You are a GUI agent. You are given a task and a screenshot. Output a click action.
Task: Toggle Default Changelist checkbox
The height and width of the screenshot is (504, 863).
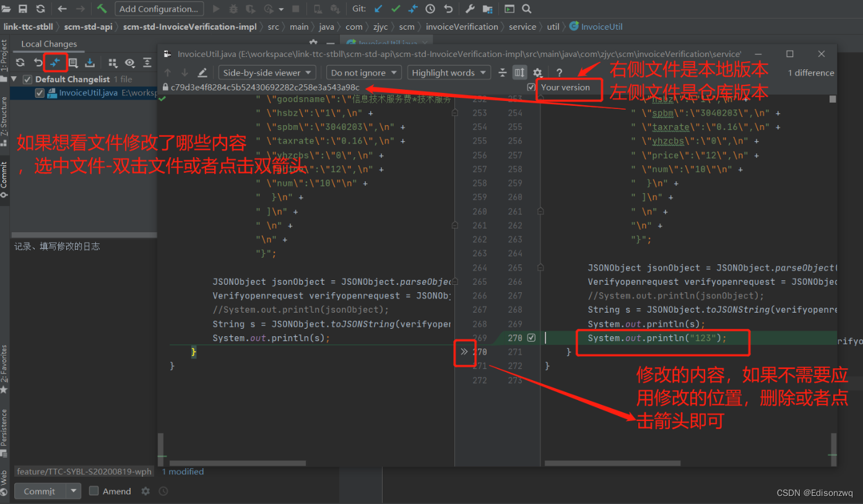27,79
